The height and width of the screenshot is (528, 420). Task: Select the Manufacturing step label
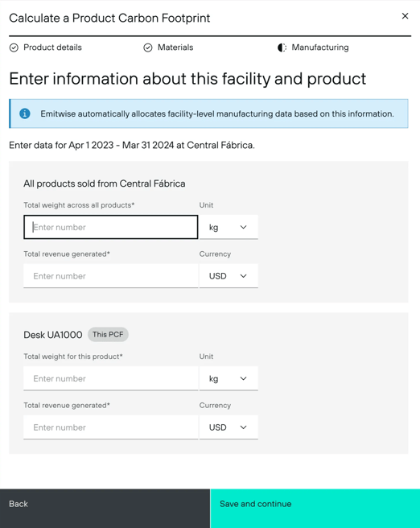[320, 47]
